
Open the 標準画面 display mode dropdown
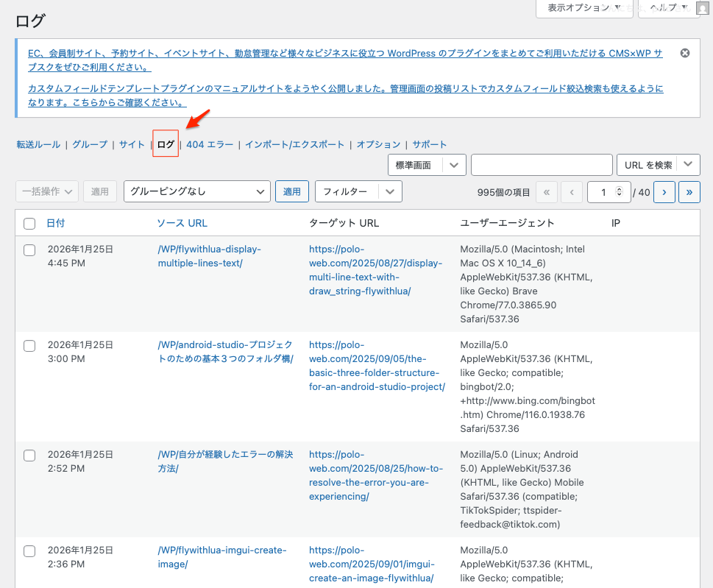click(x=426, y=165)
